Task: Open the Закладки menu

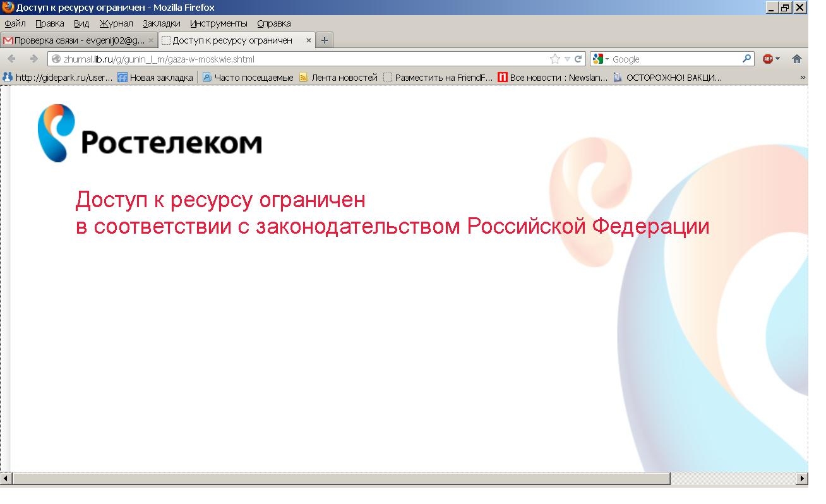Action: pyautogui.click(x=161, y=23)
